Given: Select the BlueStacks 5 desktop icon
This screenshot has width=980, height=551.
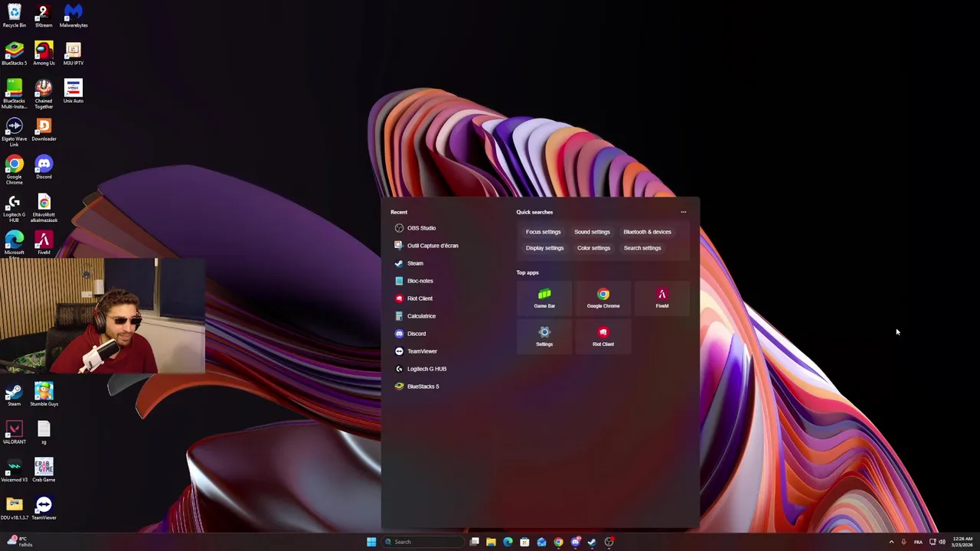Looking at the screenshot, I should click(15, 54).
